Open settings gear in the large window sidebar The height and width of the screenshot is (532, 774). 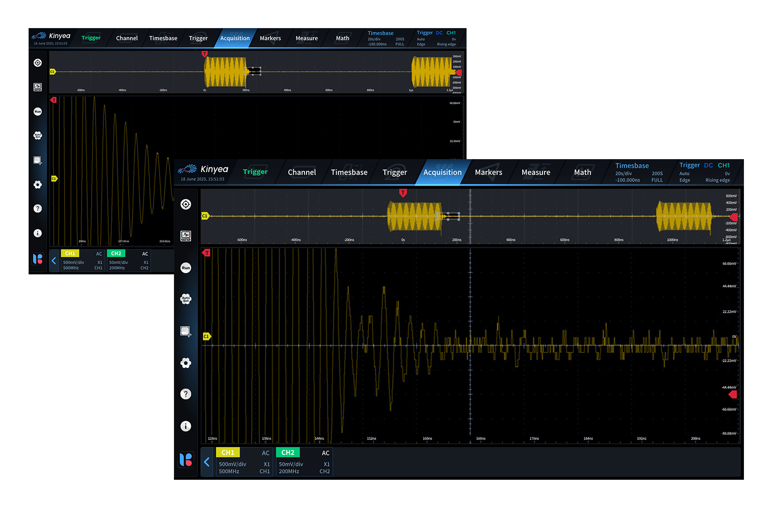click(x=186, y=363)
